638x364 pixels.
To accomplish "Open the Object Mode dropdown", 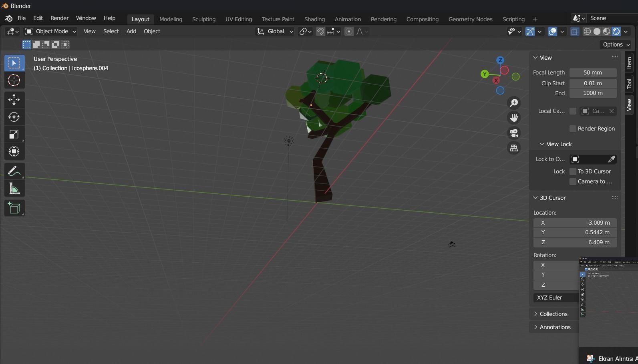I will click(x=50, y=31).
